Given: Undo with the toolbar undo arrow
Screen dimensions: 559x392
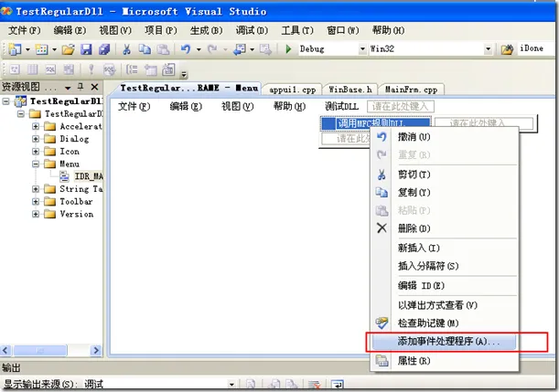Looking at the screenshot, I should (186, 49).
